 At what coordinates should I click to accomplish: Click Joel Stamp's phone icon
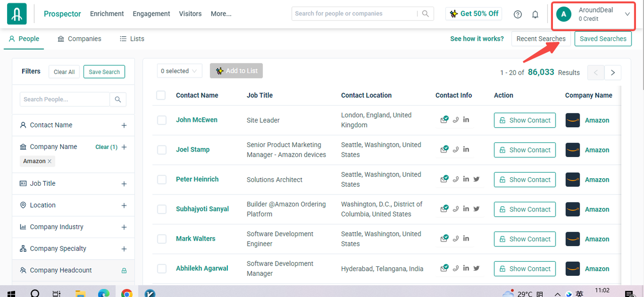456,150
